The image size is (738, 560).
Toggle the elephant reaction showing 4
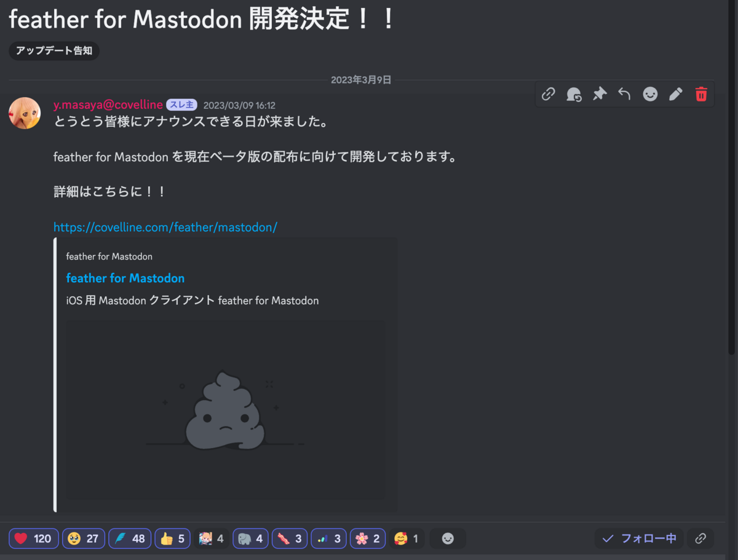click(250, 538)
